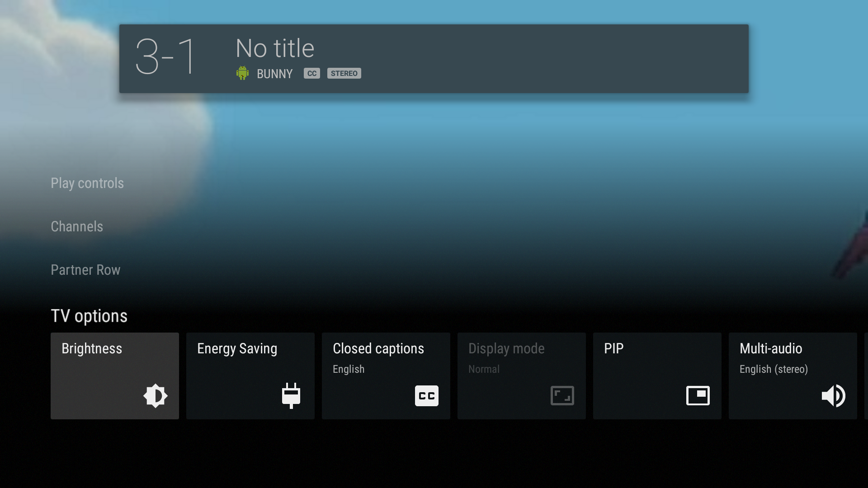Screen dimensions: 868x488
Task: Click the PIP picture-in-picture icon
Action: 698,396
